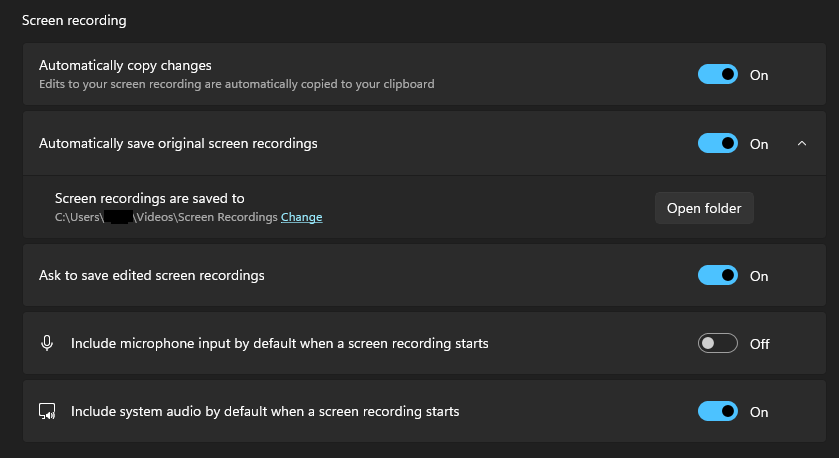
Task: Click the Screen recordings are saved to text
Action: [149, 199]
